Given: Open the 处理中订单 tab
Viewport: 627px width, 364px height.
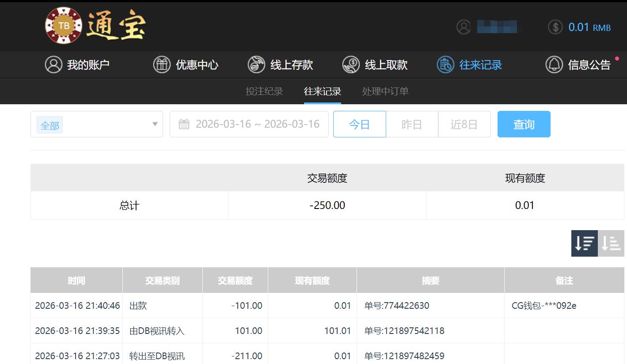Looking at the screenshot, I should coord(384,91).
